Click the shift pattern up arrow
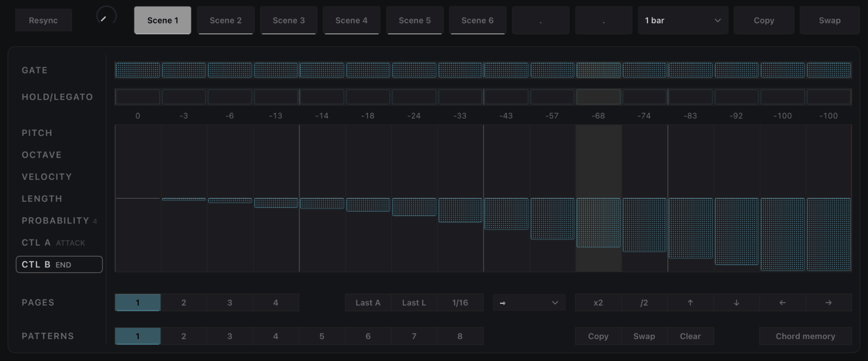The width and height of the screenshot is (868, 361). click(690, 302)
